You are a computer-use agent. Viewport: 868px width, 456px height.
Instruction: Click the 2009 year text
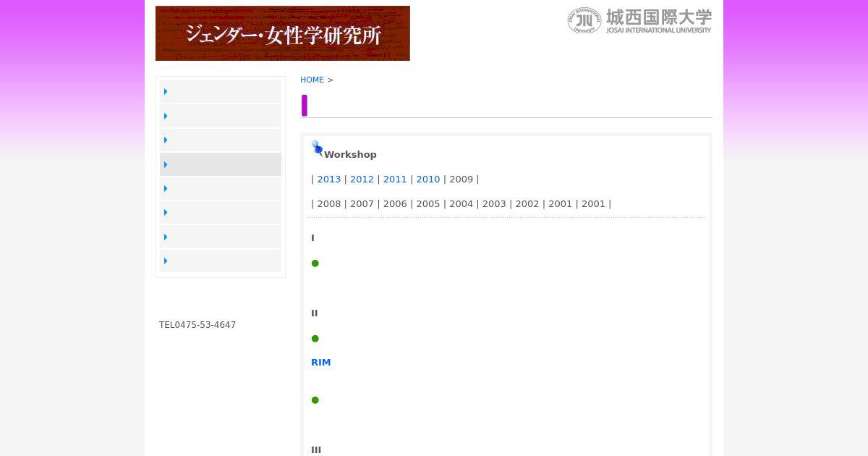(461, 180)
